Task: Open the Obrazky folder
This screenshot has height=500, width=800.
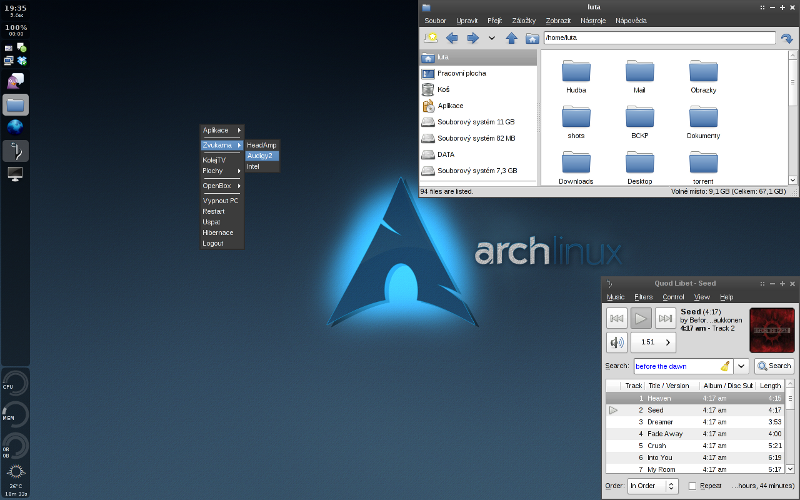Action: pyautogui.click(x=703, y=77)
